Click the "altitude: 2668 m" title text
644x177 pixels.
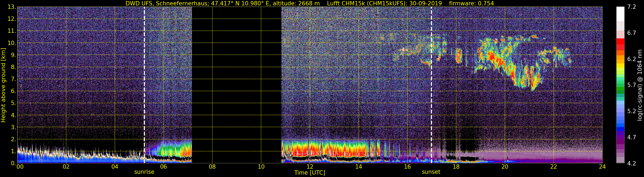[x=296, y=3]
